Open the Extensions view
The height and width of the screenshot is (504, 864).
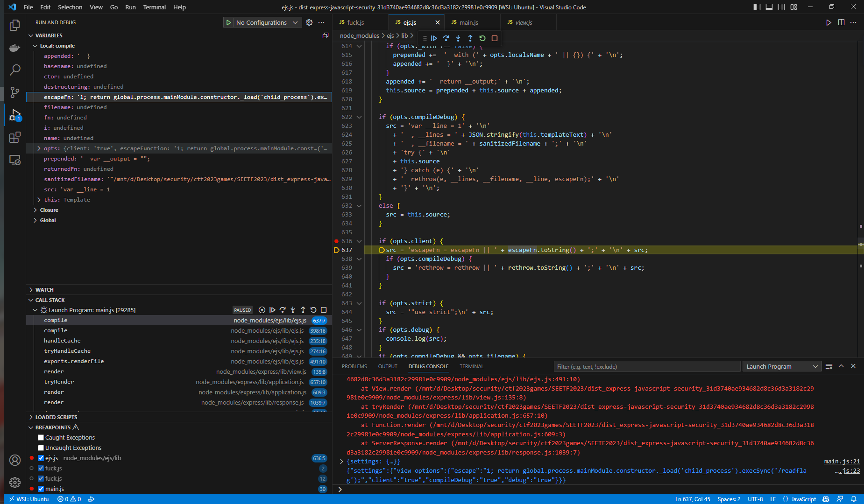point(15,137)
